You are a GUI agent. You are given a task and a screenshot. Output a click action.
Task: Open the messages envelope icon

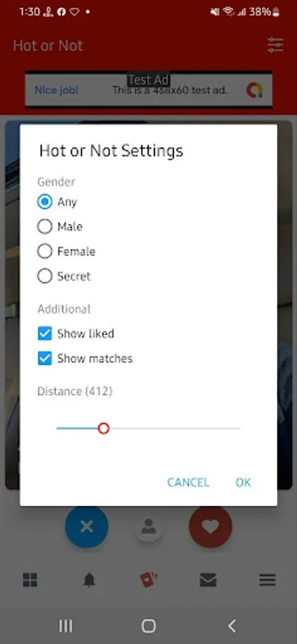(208, 580)
